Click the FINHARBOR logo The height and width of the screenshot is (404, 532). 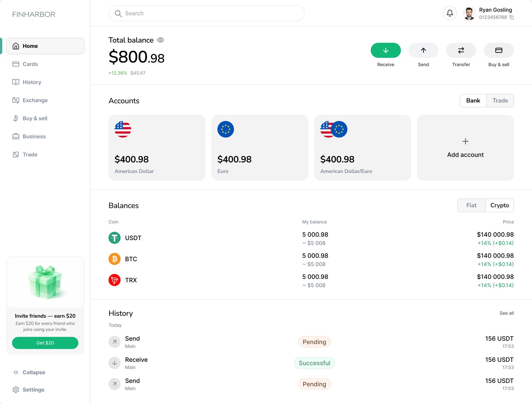tap(34, 14)
